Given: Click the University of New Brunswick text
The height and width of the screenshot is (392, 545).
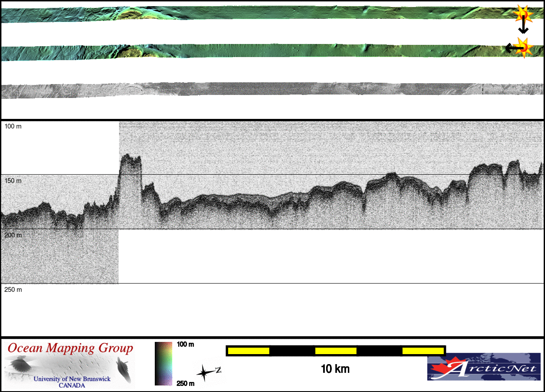Looking at the screenshot, I should tap(72, 379).
